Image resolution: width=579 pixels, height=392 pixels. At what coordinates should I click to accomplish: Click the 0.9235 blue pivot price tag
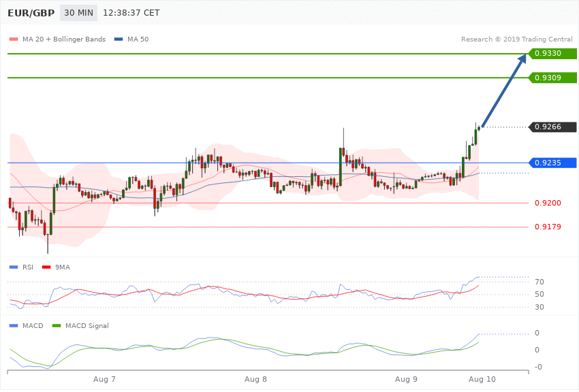[552, 163]
